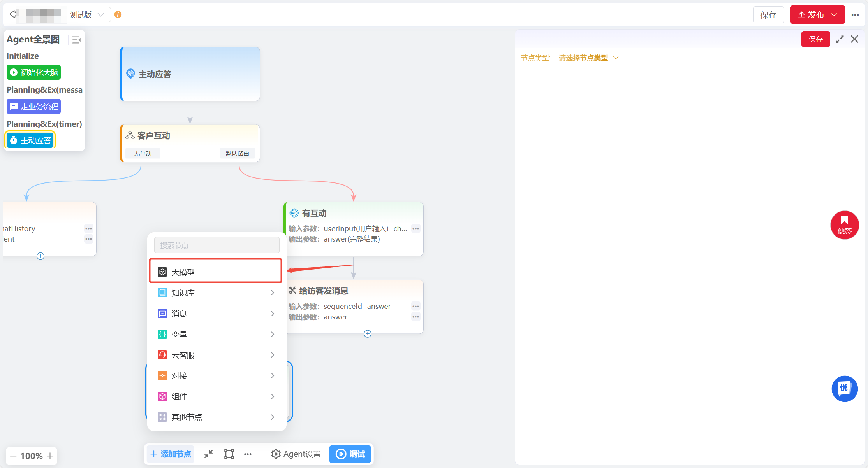The width and height of the screenshot is (868, 468).
Task: Open the 测试版 version dropdown
Action: [x=88, y=15]
